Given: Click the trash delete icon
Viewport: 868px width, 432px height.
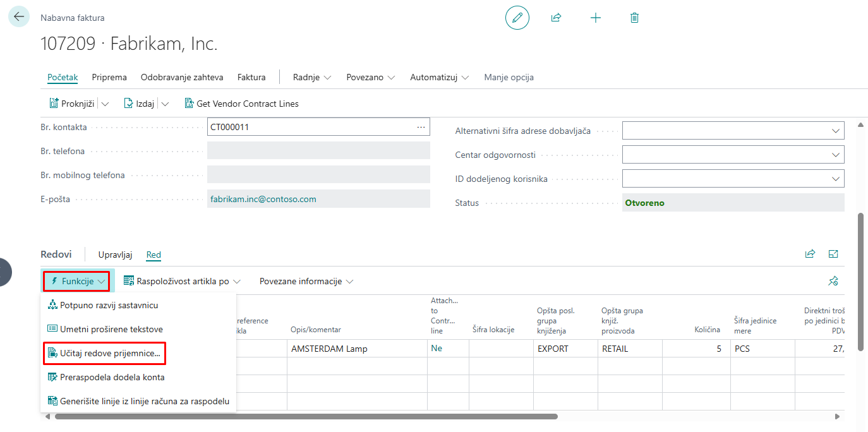Looking at the screenshot, I should coord(634,18).
